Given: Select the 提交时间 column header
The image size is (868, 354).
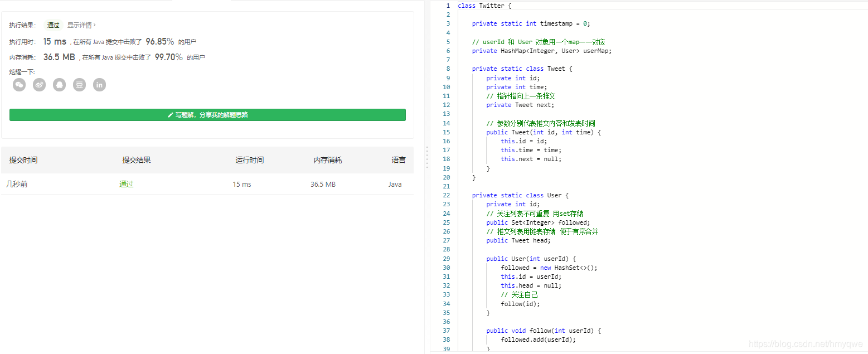Looking at the screenshot, I should pyautogui.click(x=23, y=160).
